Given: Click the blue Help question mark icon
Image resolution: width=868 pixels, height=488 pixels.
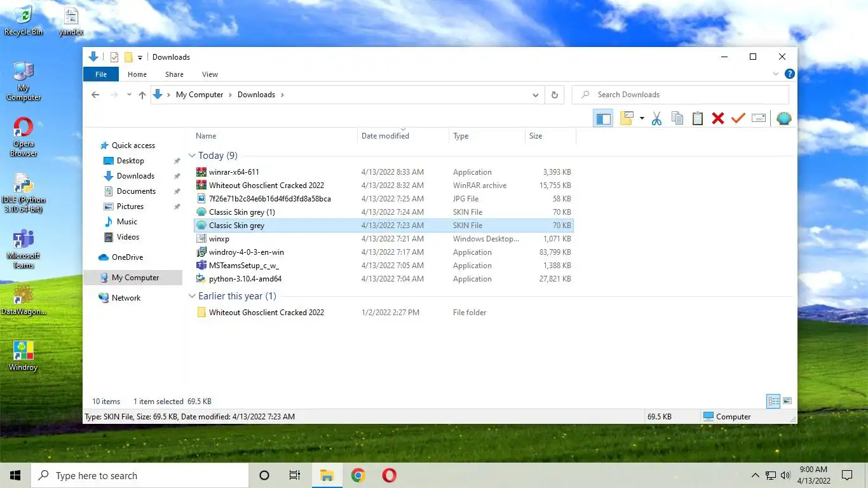Looking at the screenshot, I should (789, 74).
